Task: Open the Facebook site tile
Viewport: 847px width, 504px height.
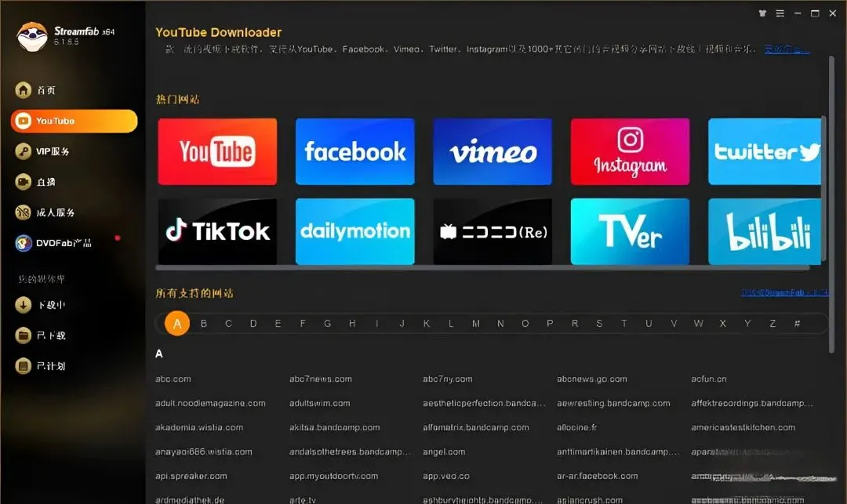Action: click(x=355, y=151)
